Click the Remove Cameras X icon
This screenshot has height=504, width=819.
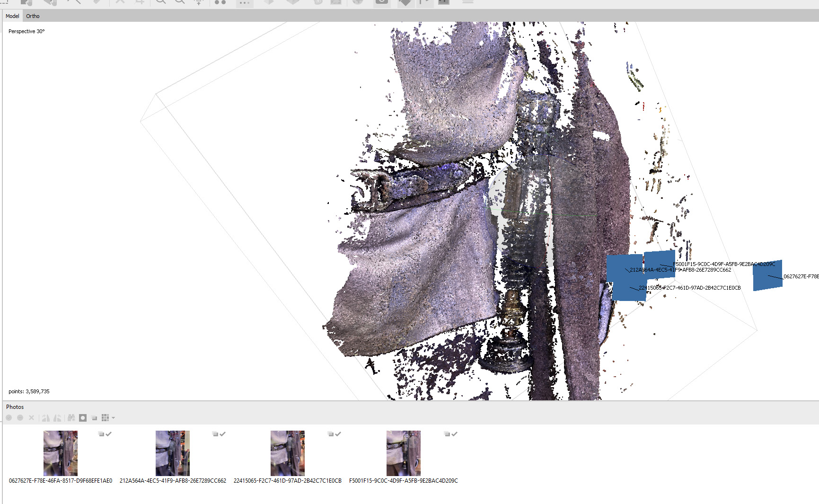[32, 418]
